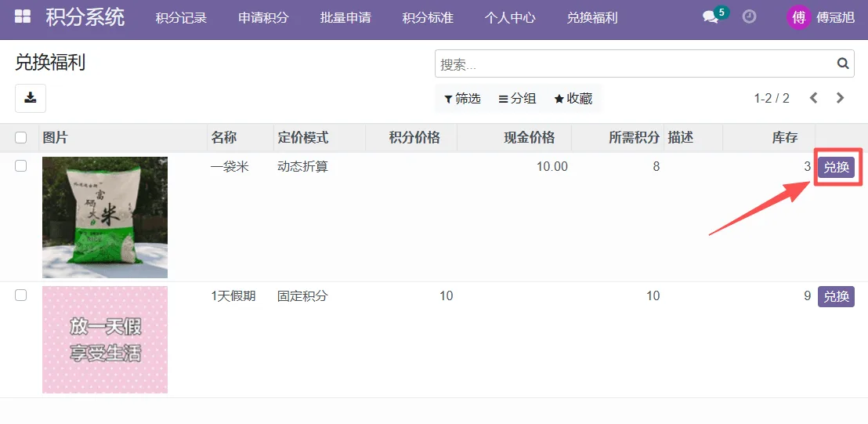
Task: Open the 收藏 favorites dropdown
Action: coord(573,99)
